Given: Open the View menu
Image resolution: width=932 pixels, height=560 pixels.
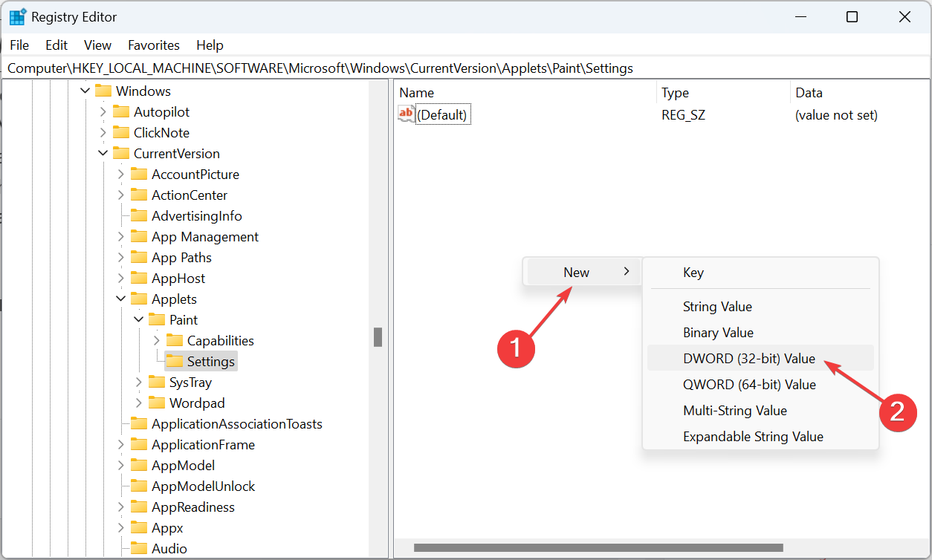Looking at the screenshot, I should [97, 45].
